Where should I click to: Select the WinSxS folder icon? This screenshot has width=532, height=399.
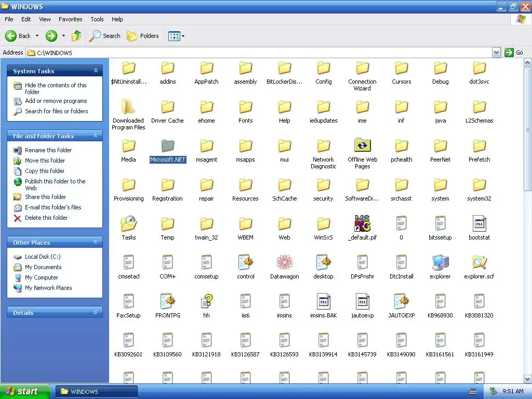323,223
